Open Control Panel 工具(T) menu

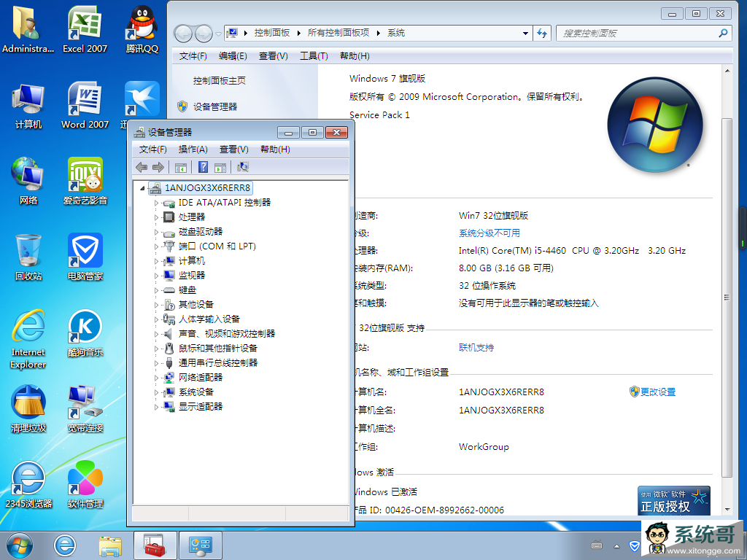point(314,56)
